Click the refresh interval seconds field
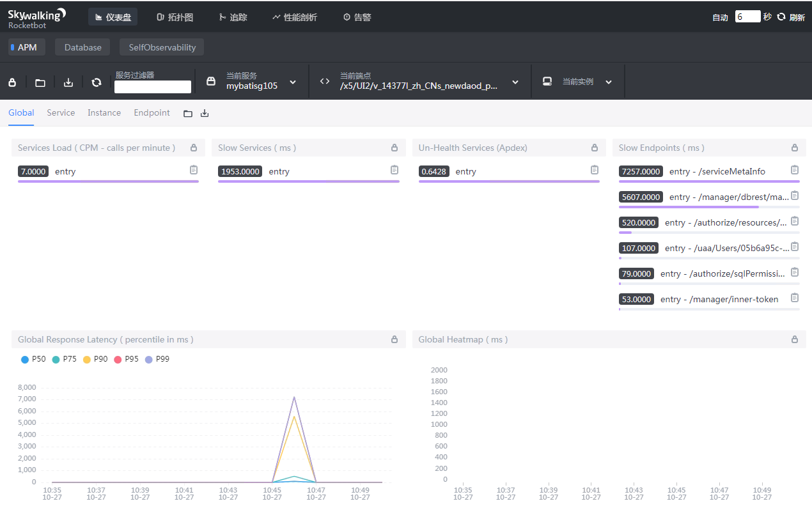 tap(747, 17)
